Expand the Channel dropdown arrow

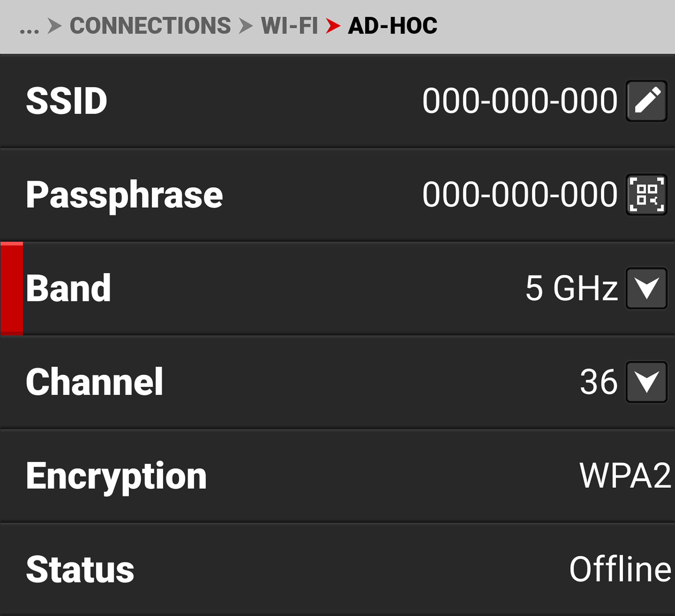point(646,382)
